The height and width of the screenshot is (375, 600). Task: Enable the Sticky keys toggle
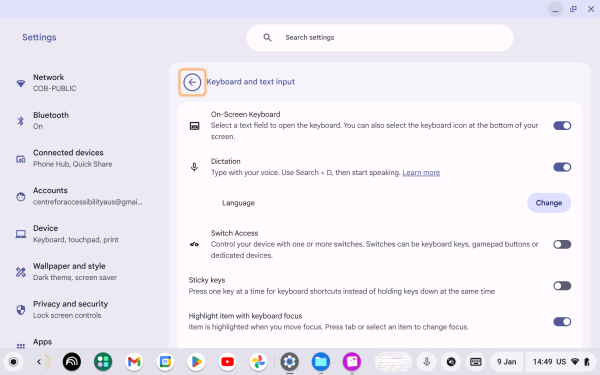(x=562, y=286)
